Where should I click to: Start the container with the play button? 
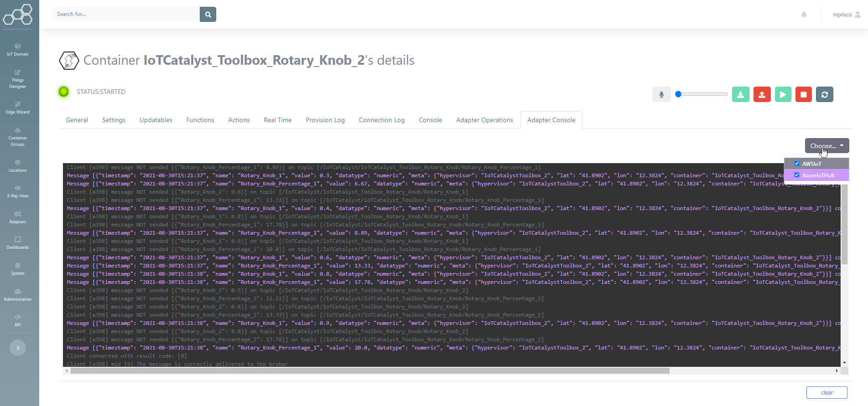click(783, 94)
